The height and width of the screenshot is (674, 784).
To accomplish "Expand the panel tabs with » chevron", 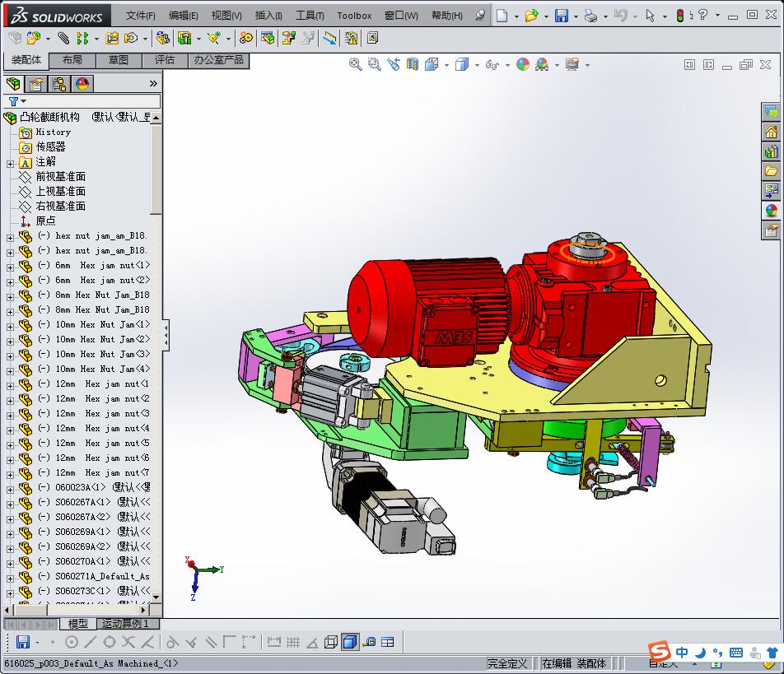I will 153,83.
